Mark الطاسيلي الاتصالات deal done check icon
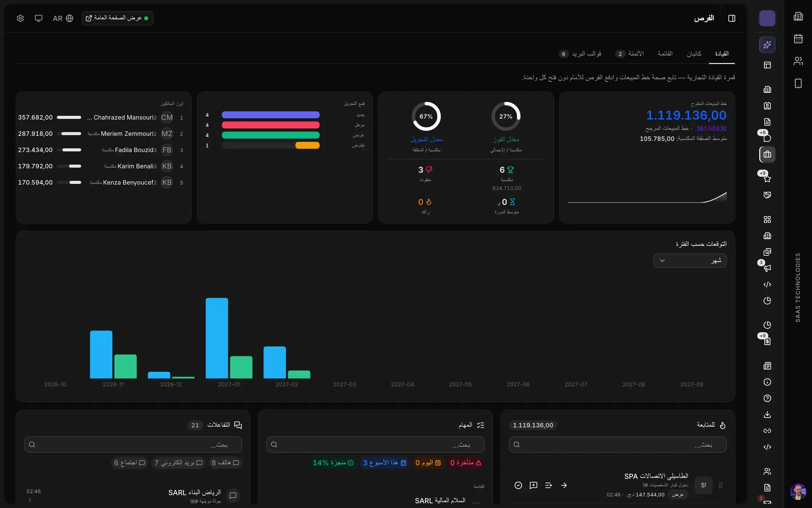812x508 pixels. coord(518,485)
